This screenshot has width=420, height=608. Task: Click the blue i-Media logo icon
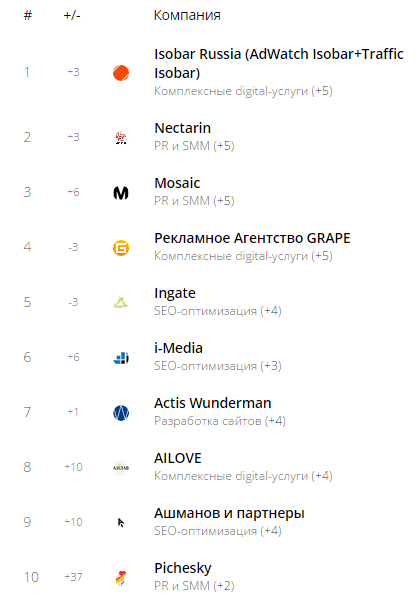click(121, 358)
